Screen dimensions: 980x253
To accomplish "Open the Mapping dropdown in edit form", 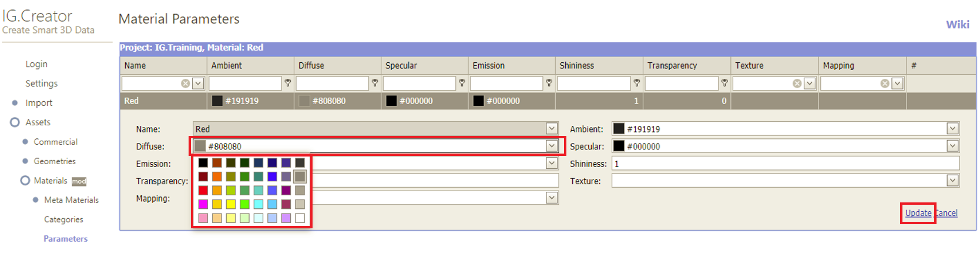I will point(551,198).
